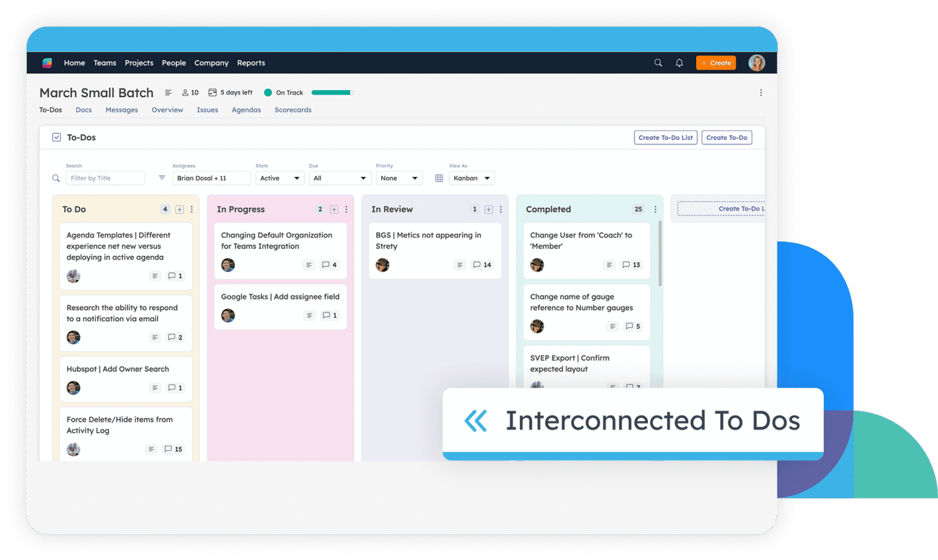Open the State dropdown showing Active
Viewport: 938px width, 560px height.
click(x=280, y=178)
